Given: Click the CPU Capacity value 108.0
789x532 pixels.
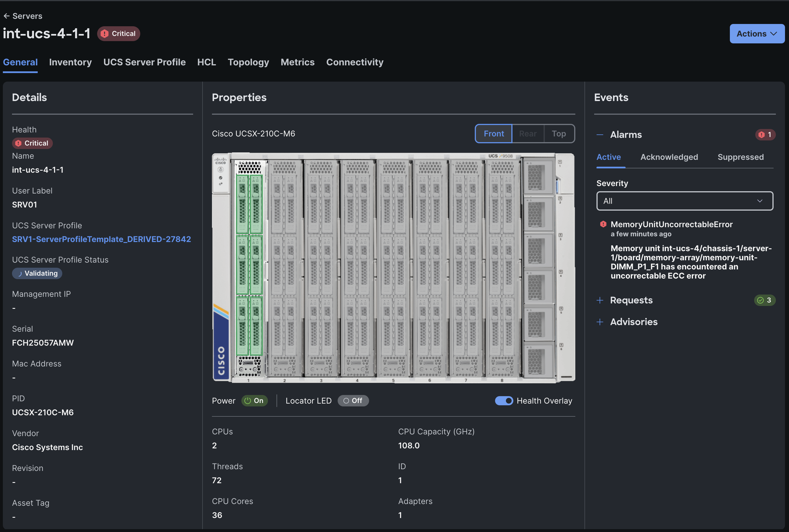Looking at the screenshot, I should [x=409, y=446].
